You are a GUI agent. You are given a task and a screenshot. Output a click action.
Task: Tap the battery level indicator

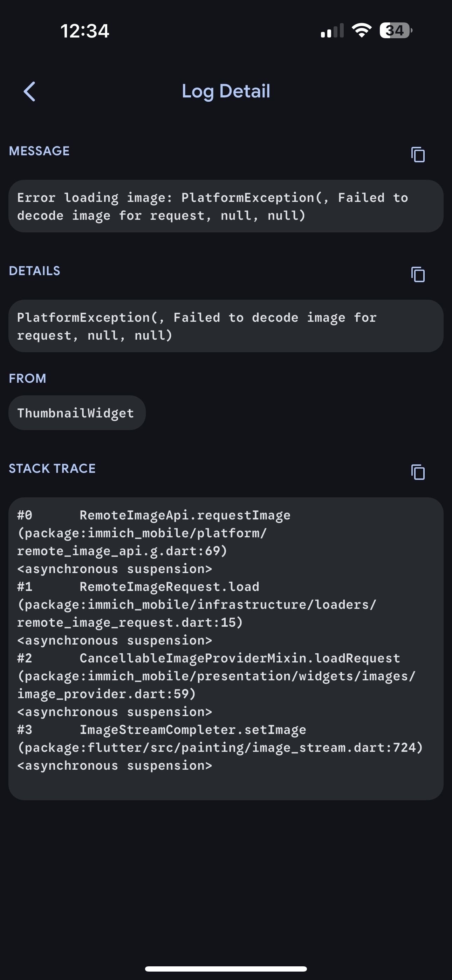click(396, 30)
